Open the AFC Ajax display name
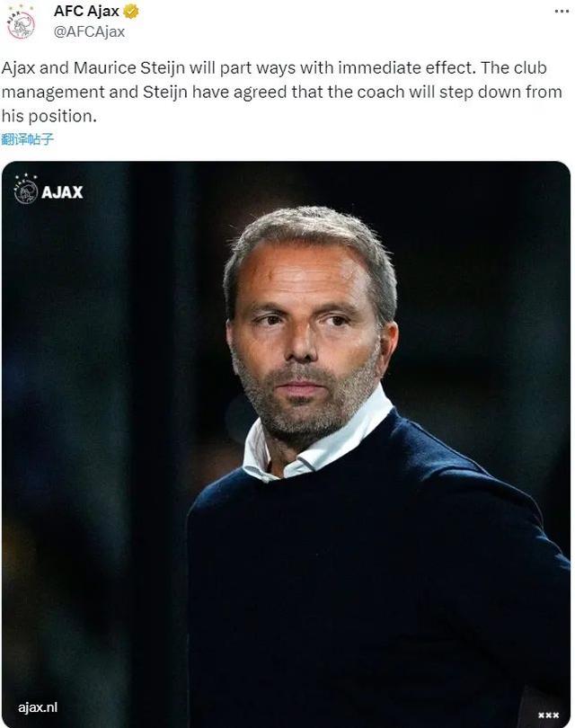 (x=86, y=11)
